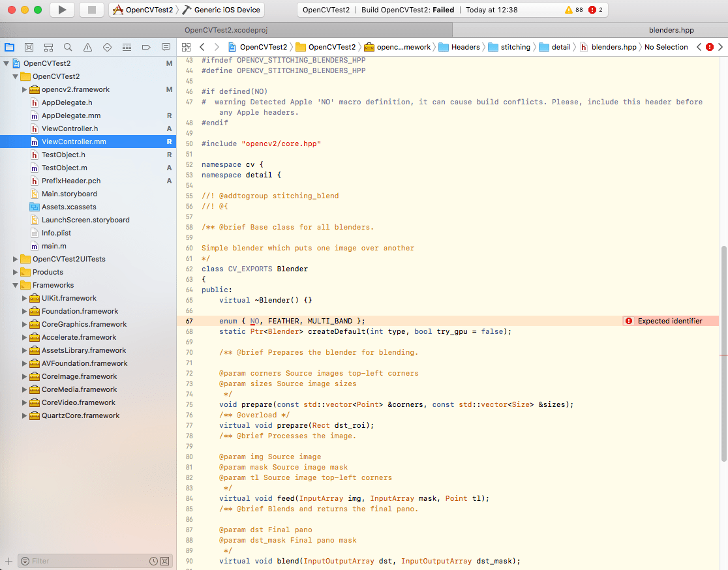Go forward in editor history
Image resolution: width=728 pixels, height=570 pixels.
tap(217, 47)
